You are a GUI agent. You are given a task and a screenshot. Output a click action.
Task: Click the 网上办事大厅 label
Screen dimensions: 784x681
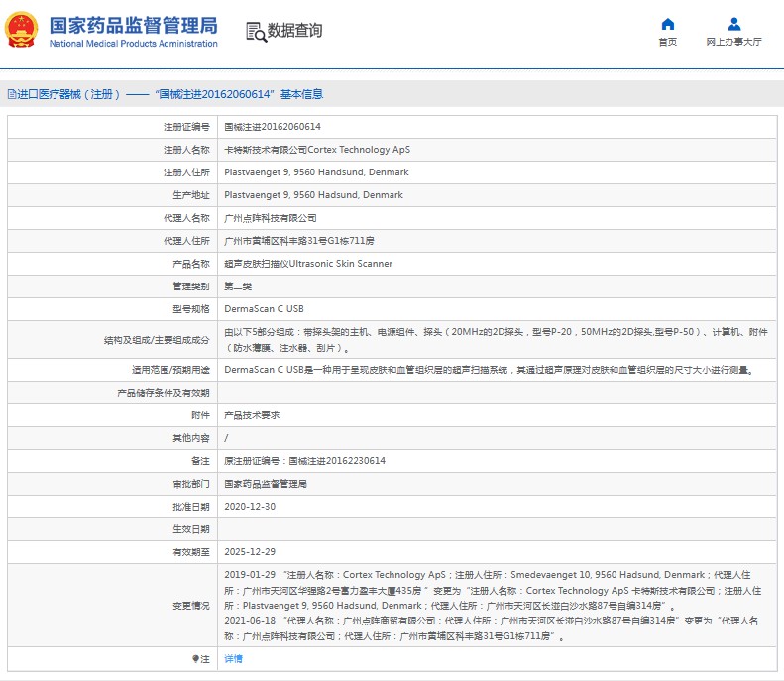click(x=734, y=42)
